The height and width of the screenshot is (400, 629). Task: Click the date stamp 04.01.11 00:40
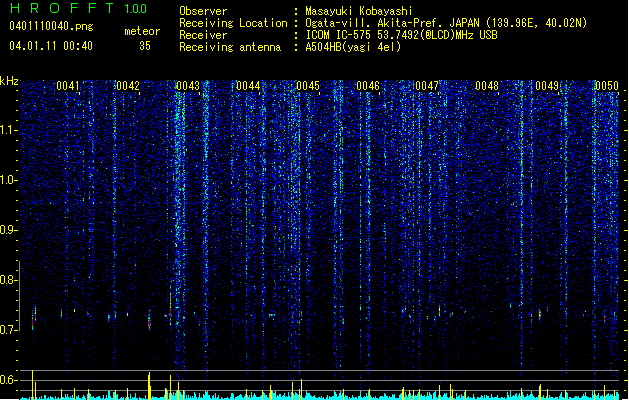(x=51, y=46)
